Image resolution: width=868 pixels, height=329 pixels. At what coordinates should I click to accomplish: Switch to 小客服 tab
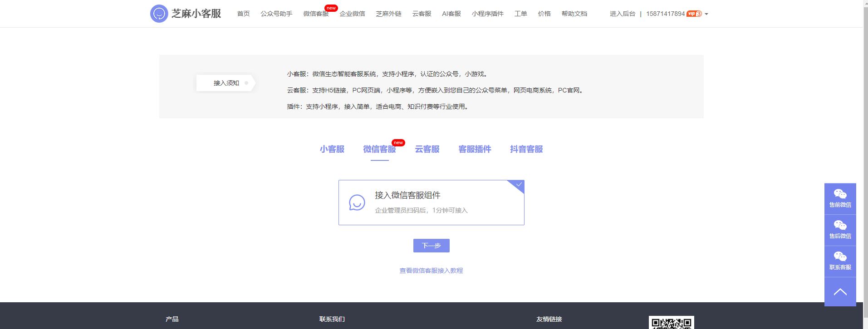tap(332, 149)
